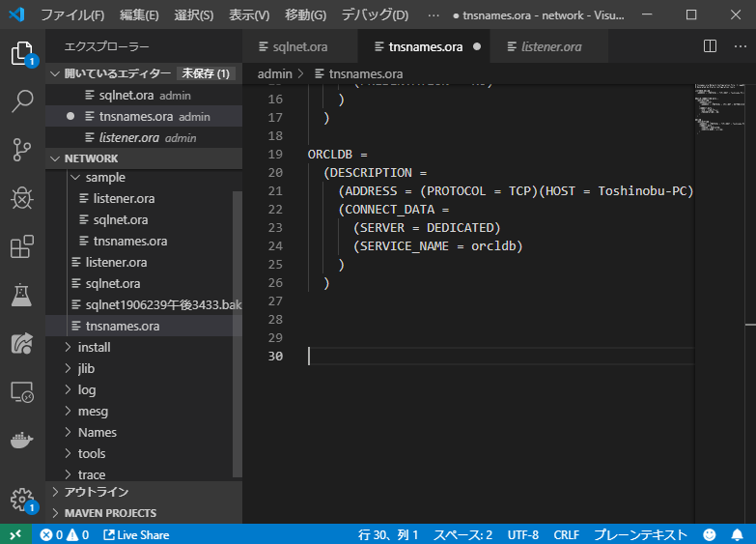Open the notifications bell icon
The image size is (756, 544).
point(738,535)
